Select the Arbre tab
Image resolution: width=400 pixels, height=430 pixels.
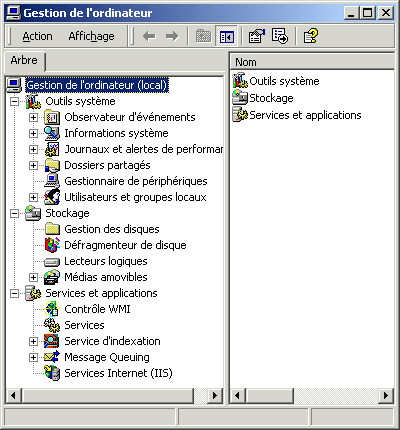click(x=24, y=61)
